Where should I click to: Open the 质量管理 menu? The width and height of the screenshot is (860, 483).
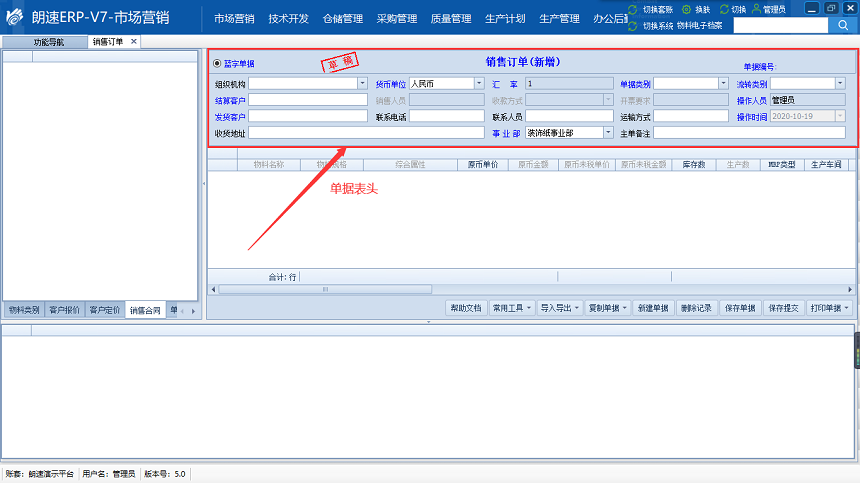[451, 19]
